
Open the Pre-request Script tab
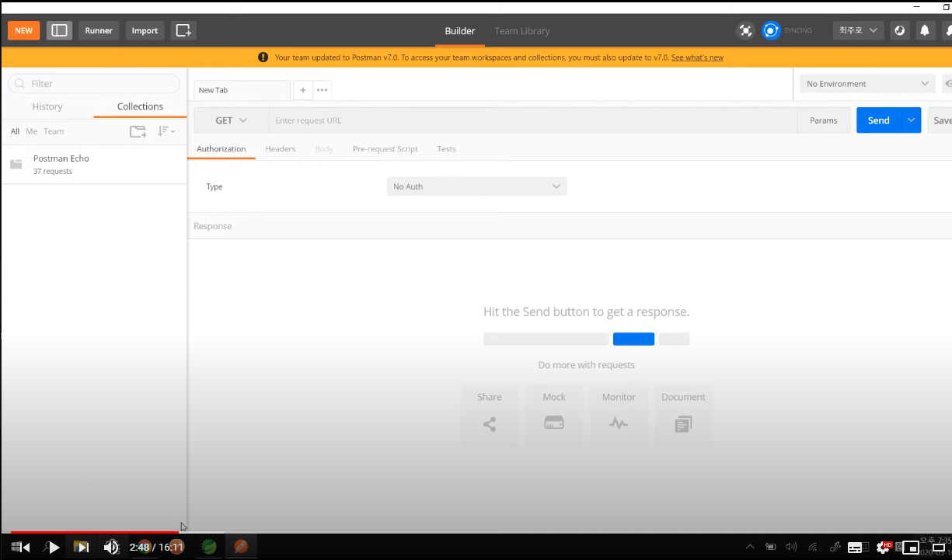coord(385,148)
